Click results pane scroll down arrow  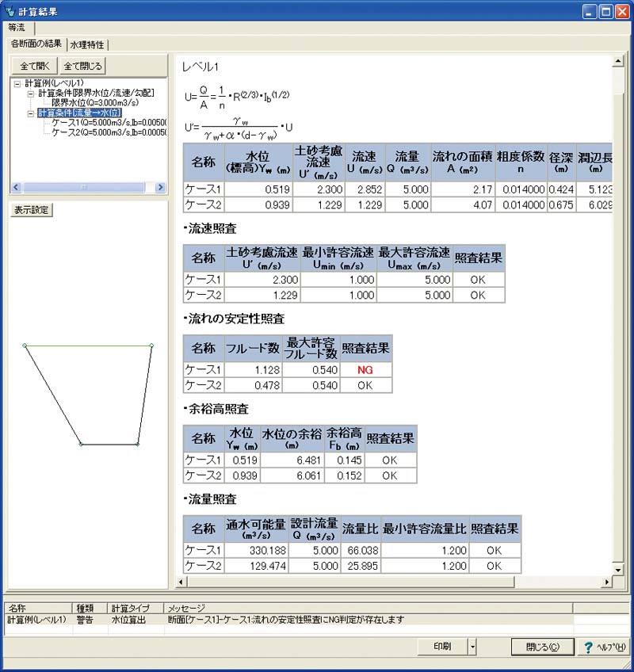617,570
